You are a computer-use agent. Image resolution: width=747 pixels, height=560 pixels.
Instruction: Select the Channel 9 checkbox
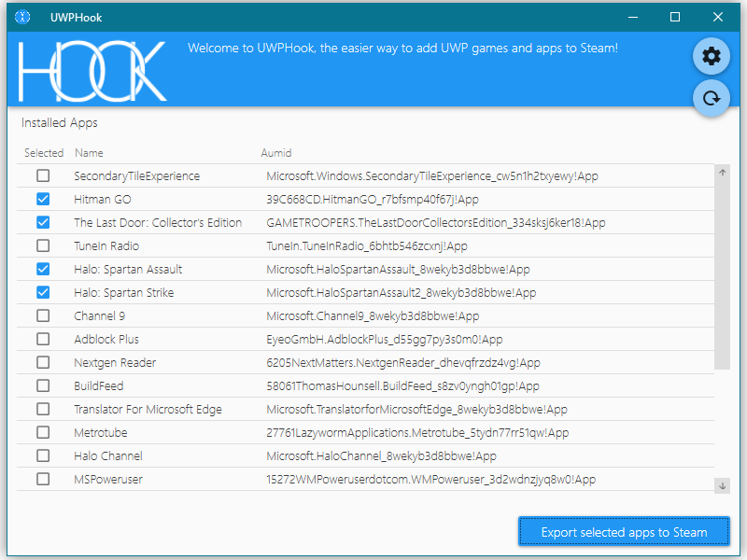coord(43,315)
